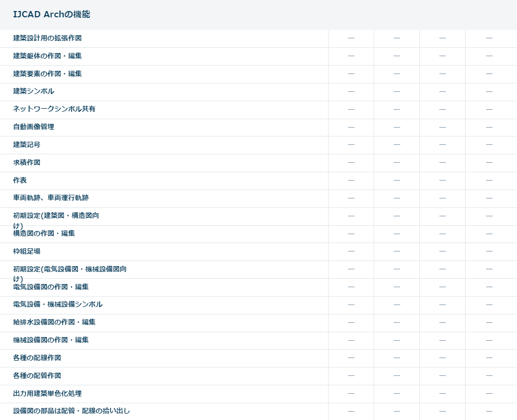
Task: Click the 建築要素の作図・編集 label
Action: click(47, 74)
